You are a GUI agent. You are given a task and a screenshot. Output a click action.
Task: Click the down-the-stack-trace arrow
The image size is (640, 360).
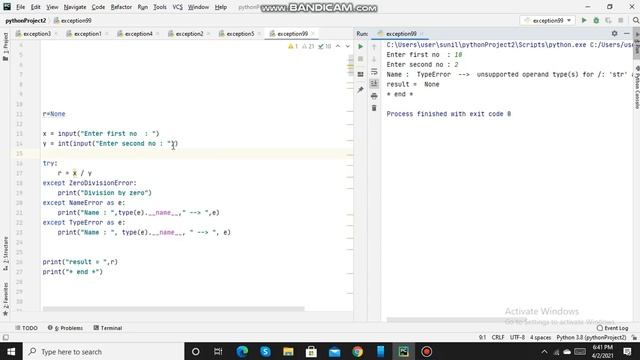click(x=374, y=60)
